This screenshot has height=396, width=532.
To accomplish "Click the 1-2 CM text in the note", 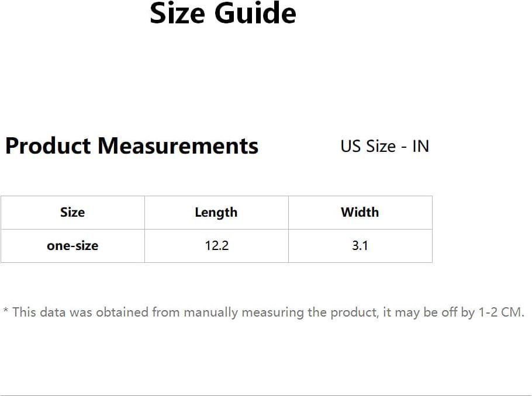I will [x=502, y=312].
